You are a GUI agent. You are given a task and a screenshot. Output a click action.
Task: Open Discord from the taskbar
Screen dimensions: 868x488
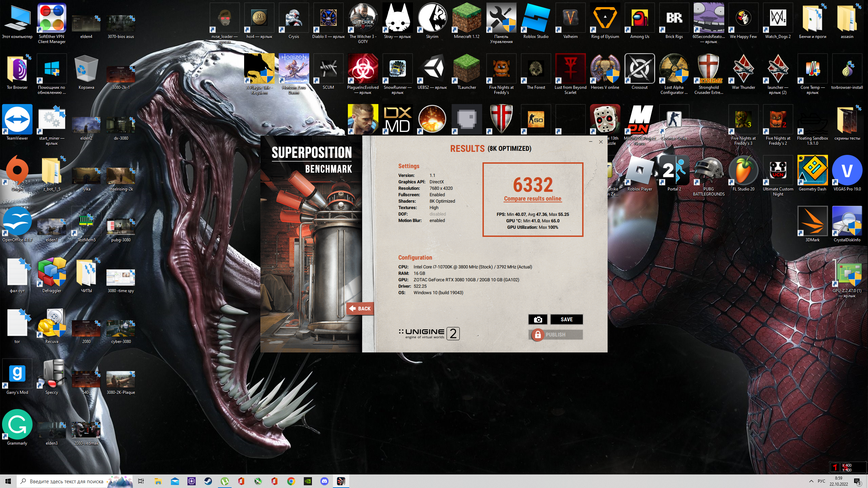tap(324, 481)
